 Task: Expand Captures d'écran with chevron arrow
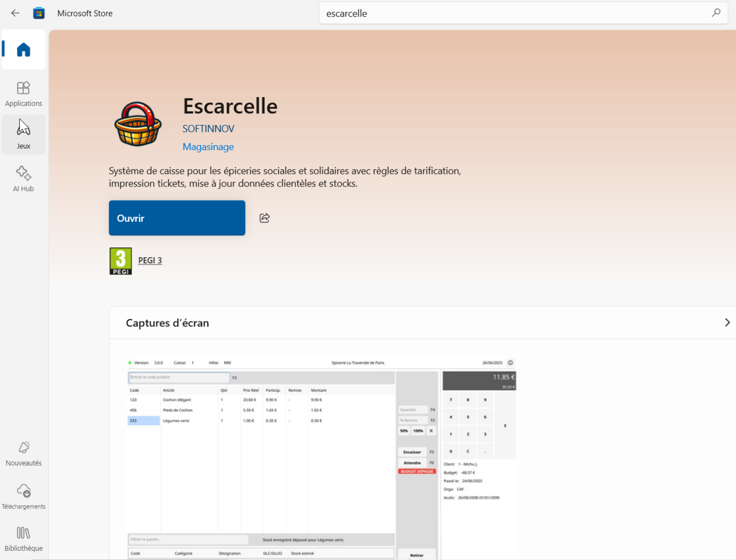point(727,322)
